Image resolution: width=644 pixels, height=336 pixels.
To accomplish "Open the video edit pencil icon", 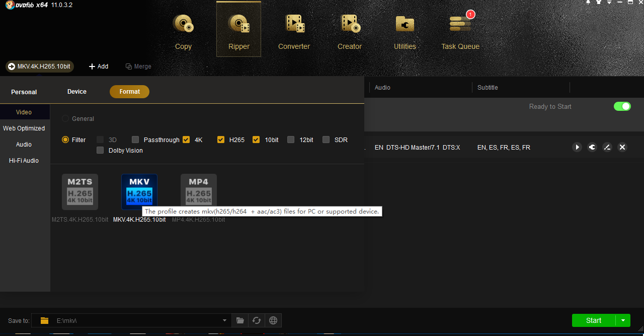I will (x=607, y=147).
